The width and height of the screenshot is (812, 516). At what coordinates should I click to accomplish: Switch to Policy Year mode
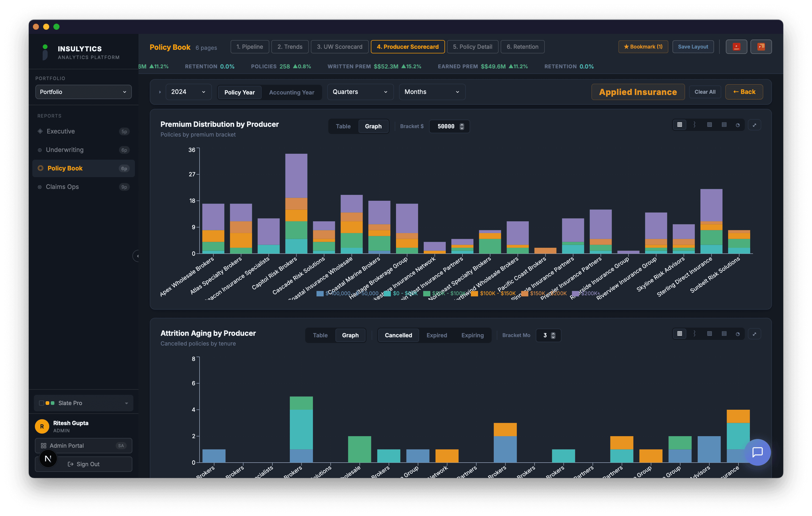click(239, 92)
